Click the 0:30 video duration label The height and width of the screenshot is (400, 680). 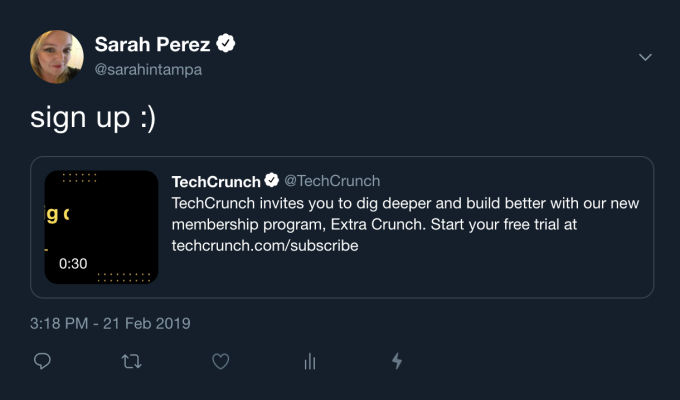[x=73, y=264]
